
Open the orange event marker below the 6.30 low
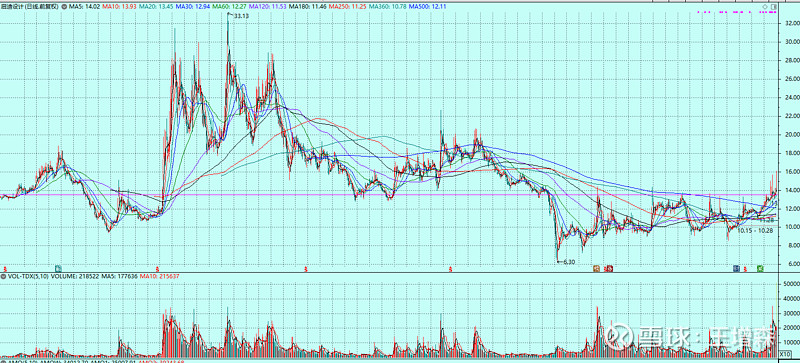click(x=595, y=268)
